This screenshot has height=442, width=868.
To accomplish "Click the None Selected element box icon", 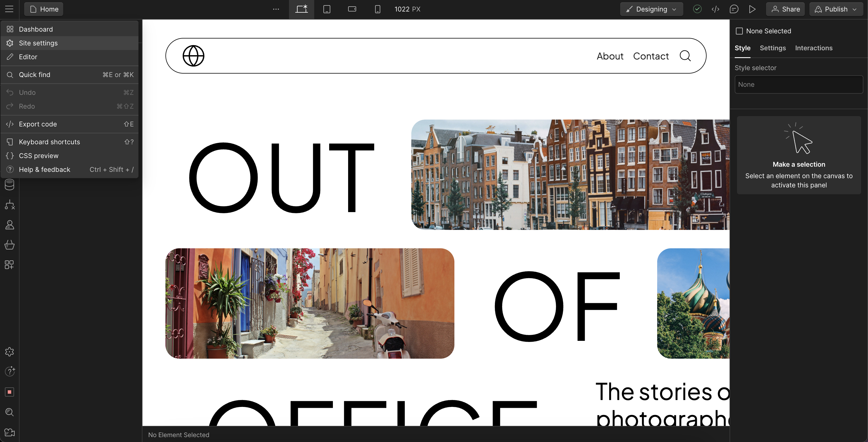I will click(739, 31).
